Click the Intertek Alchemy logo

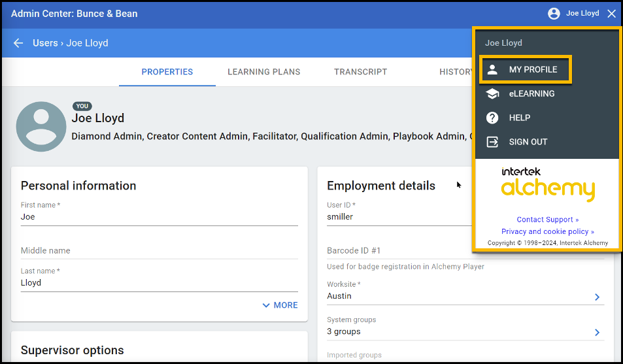coord(548,184)
